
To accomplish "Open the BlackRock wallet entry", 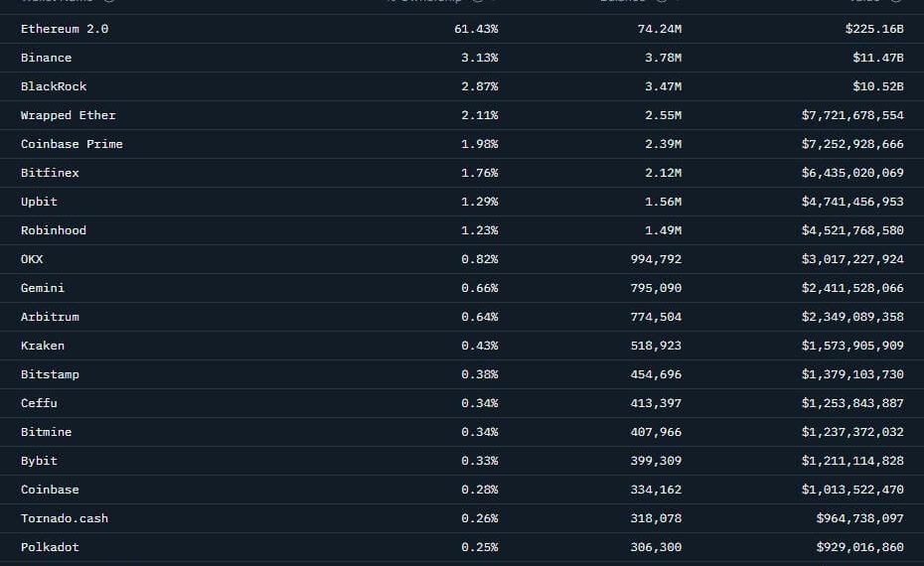I will [54, 86].
